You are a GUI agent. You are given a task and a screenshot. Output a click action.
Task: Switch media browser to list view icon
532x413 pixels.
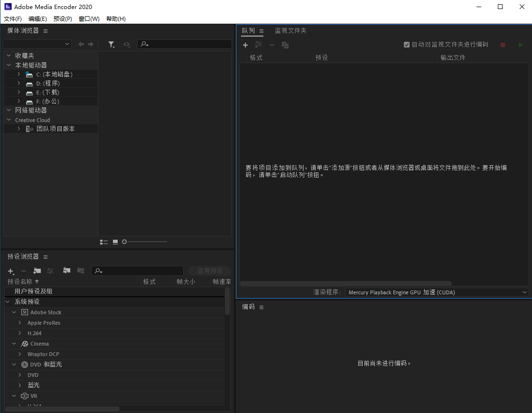104,242
